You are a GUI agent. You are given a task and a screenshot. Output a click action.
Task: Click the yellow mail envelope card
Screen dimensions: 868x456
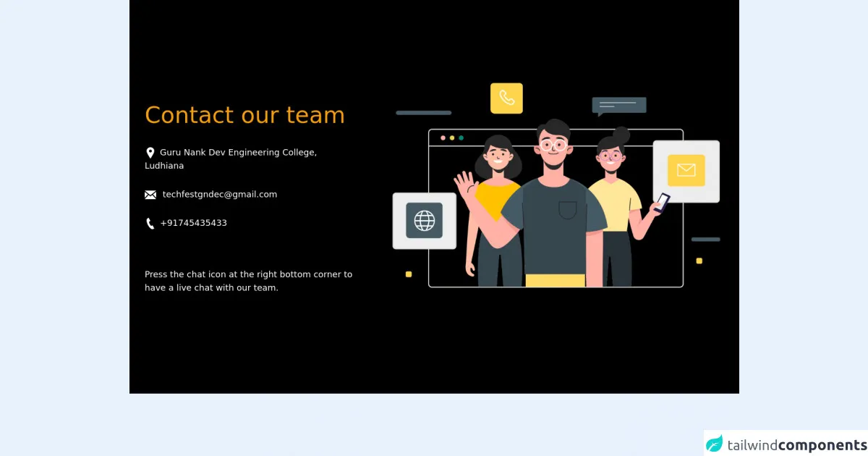click(x=686, y=171)
